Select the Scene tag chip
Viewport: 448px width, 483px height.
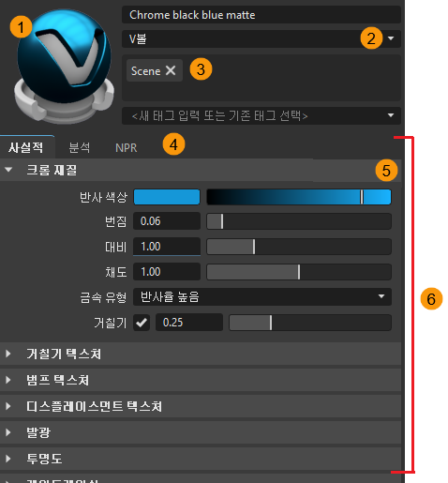(155, 70)
